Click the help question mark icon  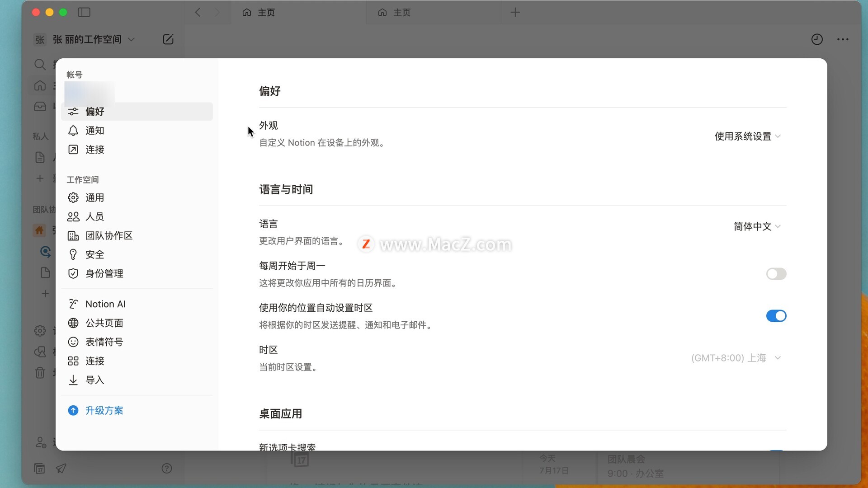[167, 469]
